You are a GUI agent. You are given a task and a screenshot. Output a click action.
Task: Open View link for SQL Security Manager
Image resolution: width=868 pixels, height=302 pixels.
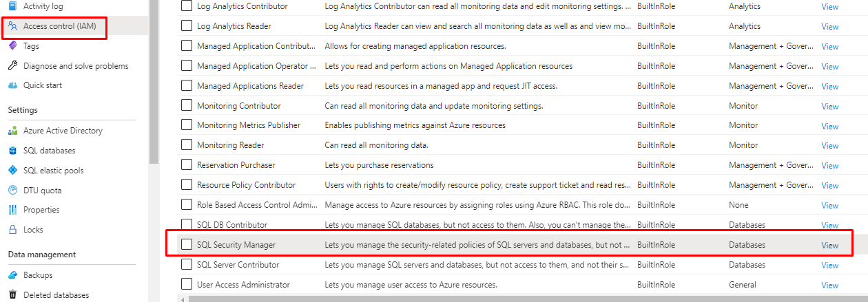pyautogui.click(x=829, y=246)
